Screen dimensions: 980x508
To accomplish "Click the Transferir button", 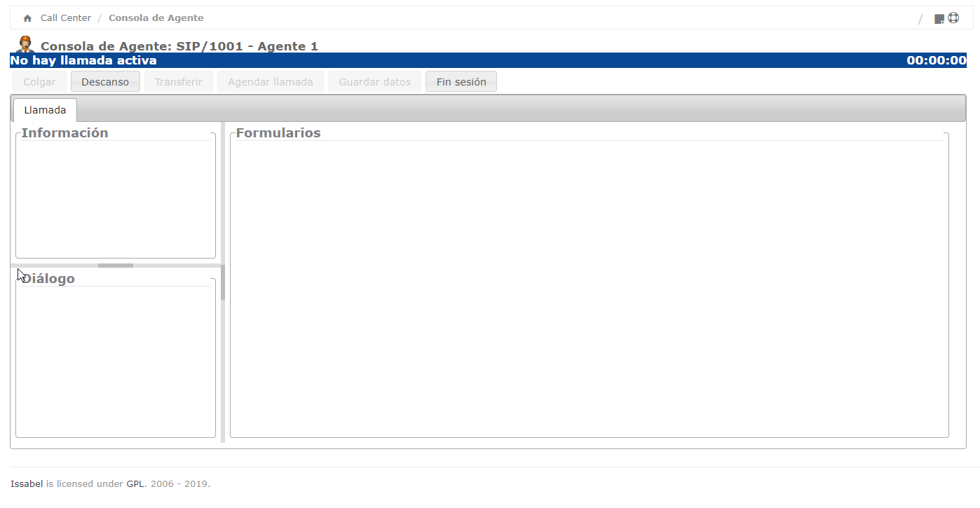I will [x=179, y=82].
